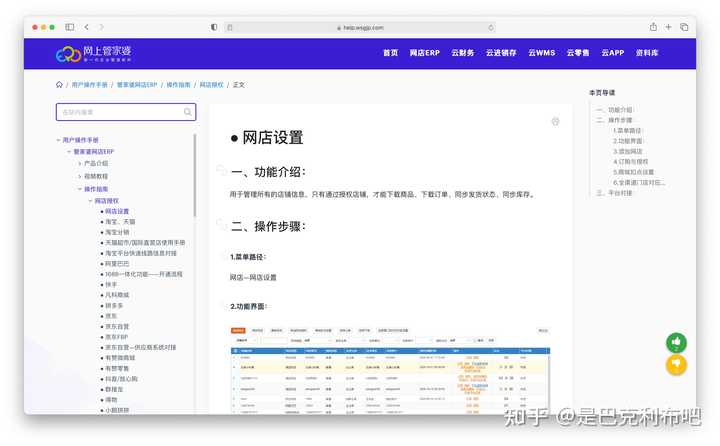This screenshot has width=720, height=446.
Task: Click the anchor icon beside 一、功能介绍
Action: pos(221,170)
